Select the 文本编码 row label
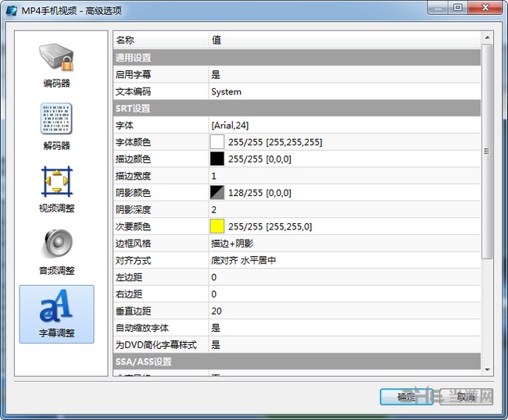Viewport: 508px width, 420px height. (133, 91)
